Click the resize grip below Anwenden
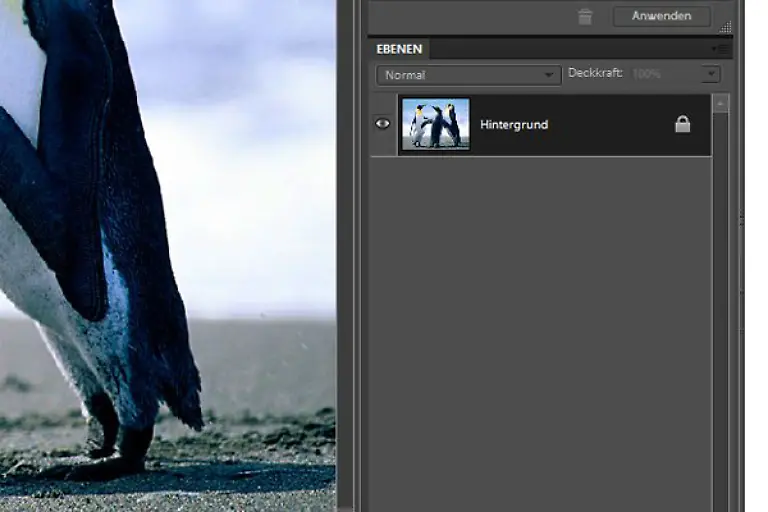This screenshot has width=768, height=512. tap(725, 27)
